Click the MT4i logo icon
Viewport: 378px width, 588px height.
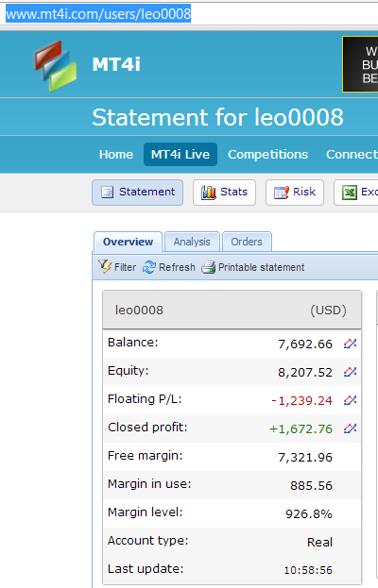[56, 66]
